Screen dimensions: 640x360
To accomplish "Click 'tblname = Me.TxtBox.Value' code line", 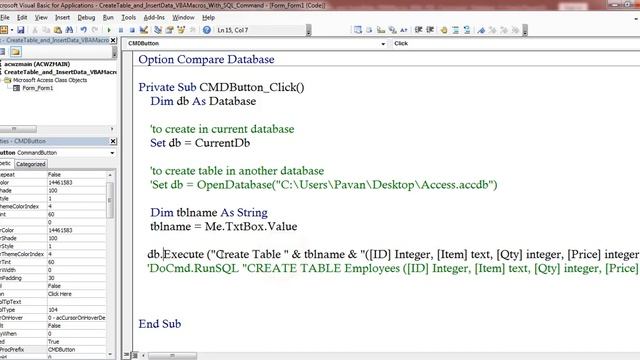I will [x=224, y=226].
